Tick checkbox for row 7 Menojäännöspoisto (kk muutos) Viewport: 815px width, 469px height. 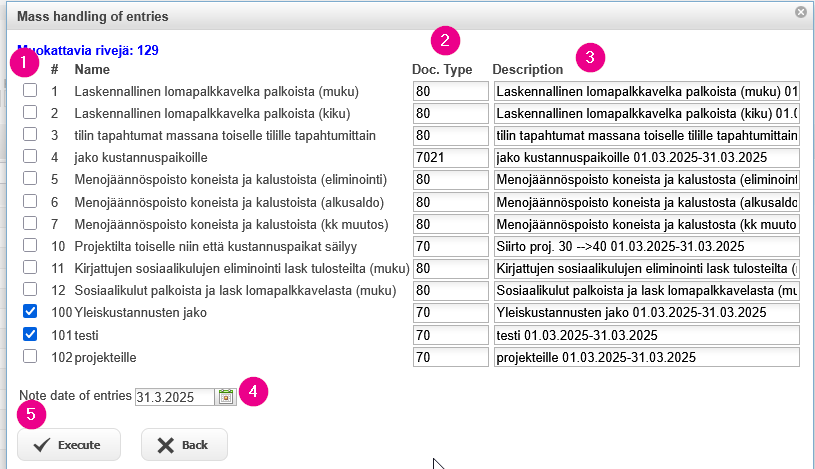(30, 223)
